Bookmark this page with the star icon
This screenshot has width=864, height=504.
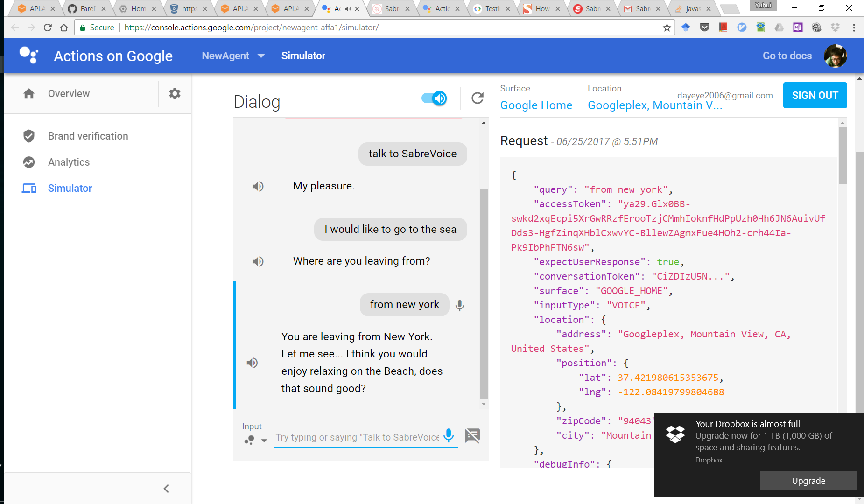point(667,28)
